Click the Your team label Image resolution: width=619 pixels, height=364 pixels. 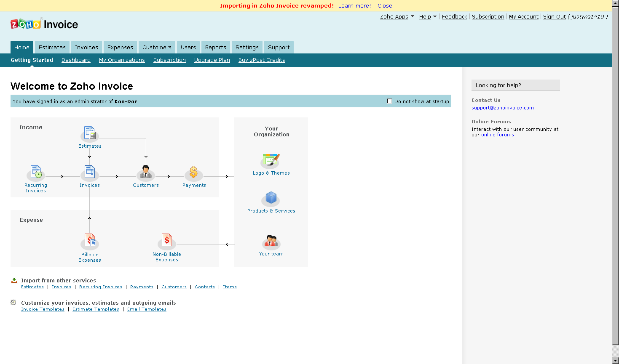[x=271, y=254]
